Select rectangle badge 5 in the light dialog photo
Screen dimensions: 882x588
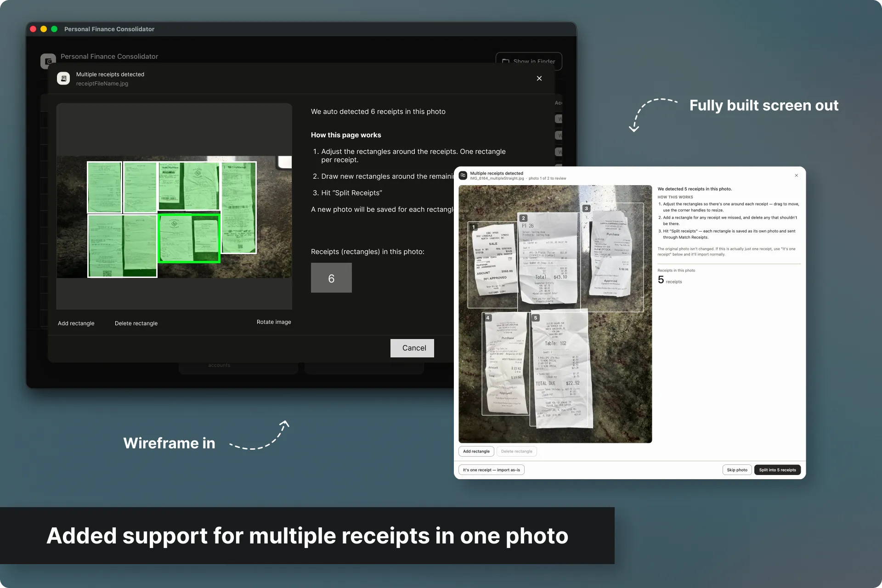(x=536, y=317)
